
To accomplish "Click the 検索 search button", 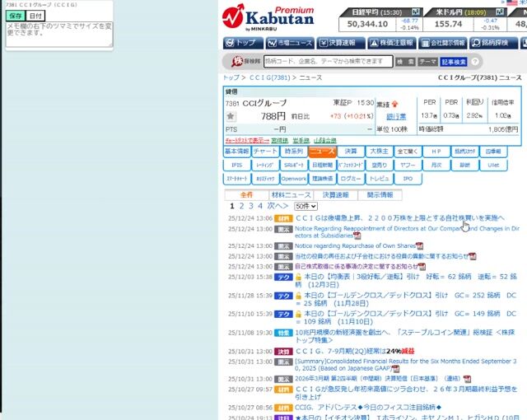I will coord(405,62).
